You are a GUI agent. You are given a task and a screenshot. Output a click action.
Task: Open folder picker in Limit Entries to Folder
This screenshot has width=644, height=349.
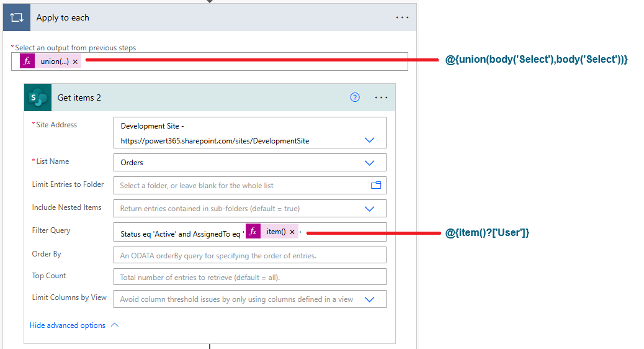pos(375,185)
